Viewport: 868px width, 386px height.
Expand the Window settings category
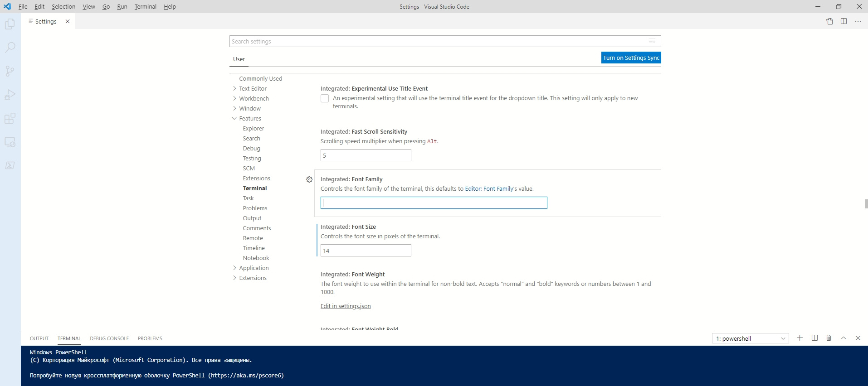pos(234,108)
